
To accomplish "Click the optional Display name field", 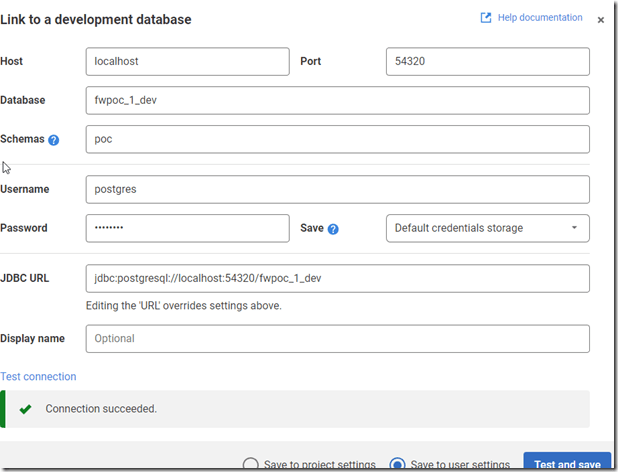I will pyautogui.click(x=337, y=339).
